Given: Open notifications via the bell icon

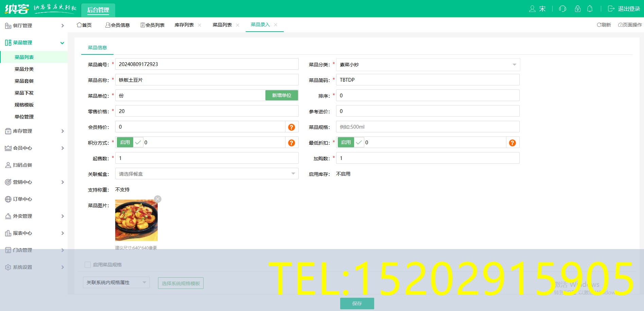Looking at the screenshot, I should pos(590,9).
